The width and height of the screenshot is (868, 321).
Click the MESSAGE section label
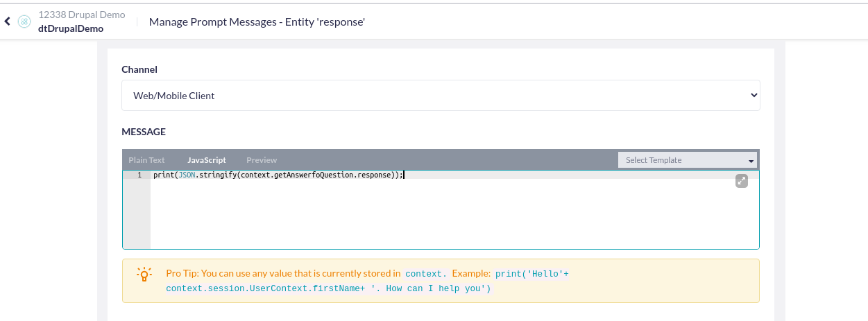pyautogui.click(x=144, y=132)
